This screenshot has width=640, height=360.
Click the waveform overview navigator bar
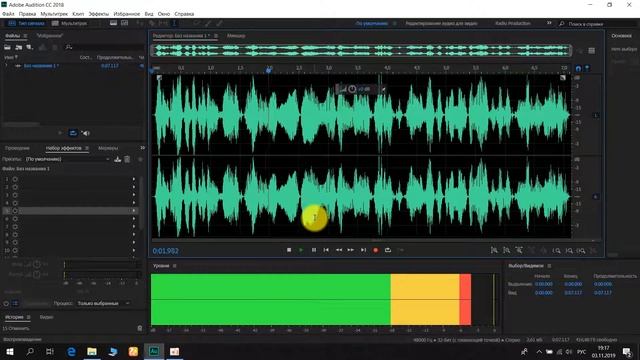click(x=361, y=51)
